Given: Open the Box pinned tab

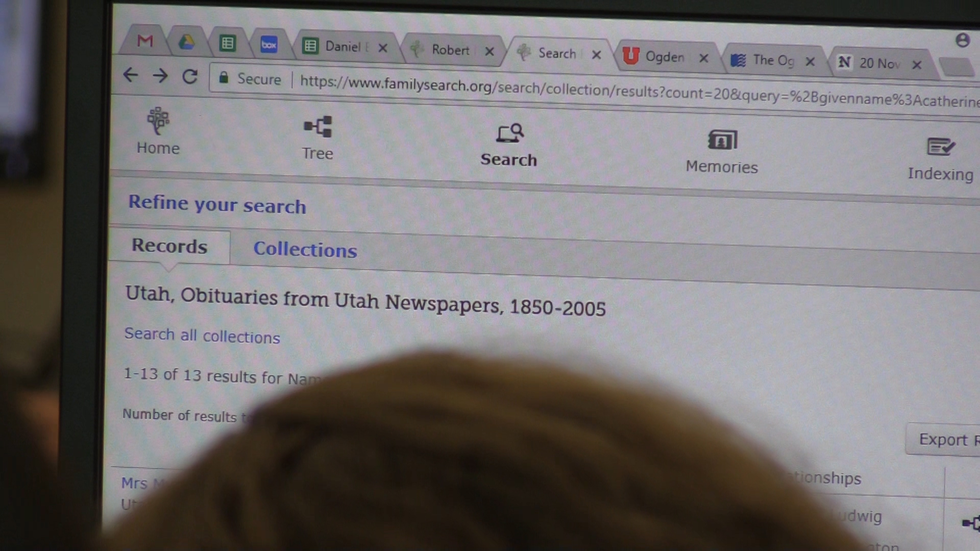Looking at the screenshot, I should tap(269, 45).
